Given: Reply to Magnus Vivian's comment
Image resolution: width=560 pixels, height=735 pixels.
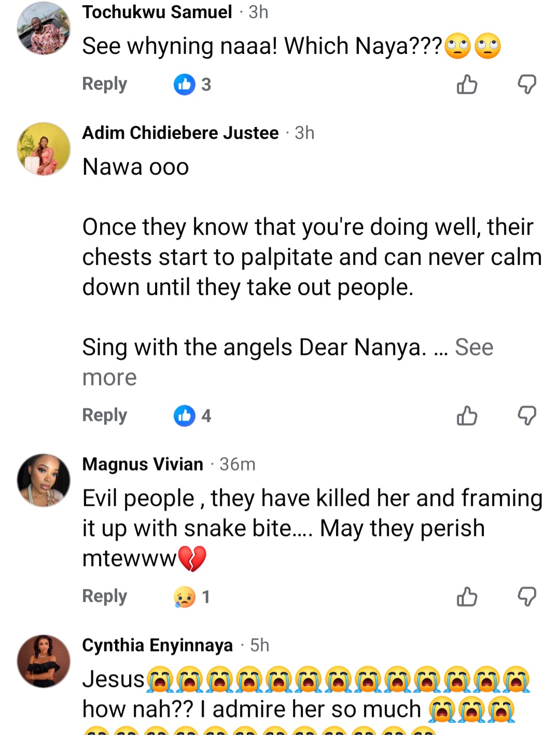Looking at the screenshot, I should (x=104, y=597).
